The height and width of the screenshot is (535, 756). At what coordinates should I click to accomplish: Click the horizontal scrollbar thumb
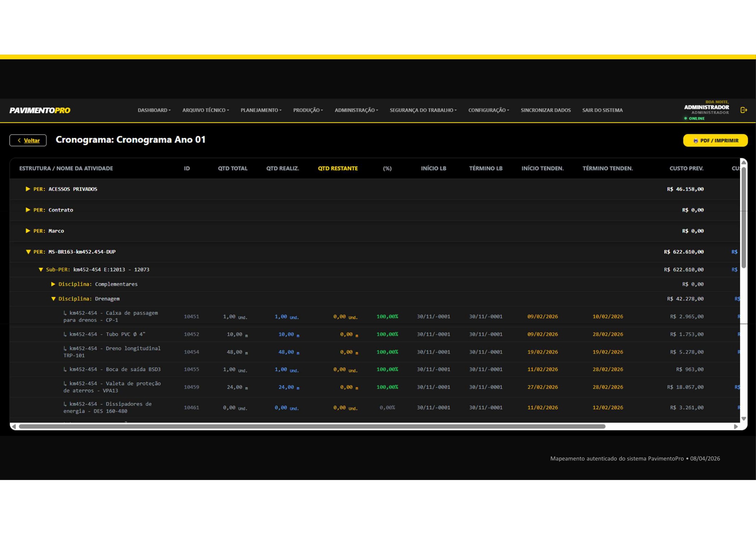[312, 426]
